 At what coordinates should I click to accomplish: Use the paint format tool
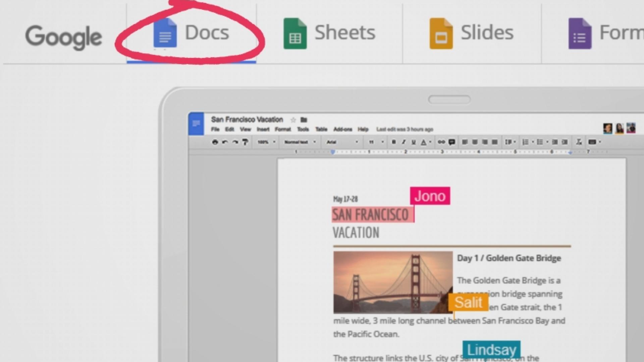pyautogui.click(x=245, y=142)
